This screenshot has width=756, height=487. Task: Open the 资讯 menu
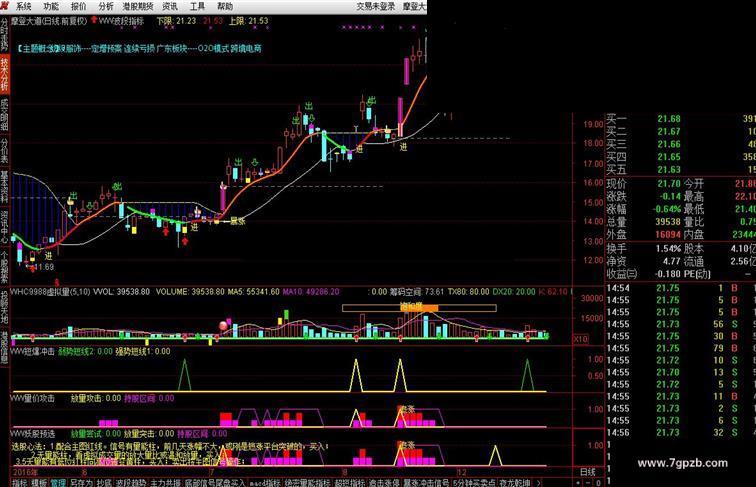point(170,6)
